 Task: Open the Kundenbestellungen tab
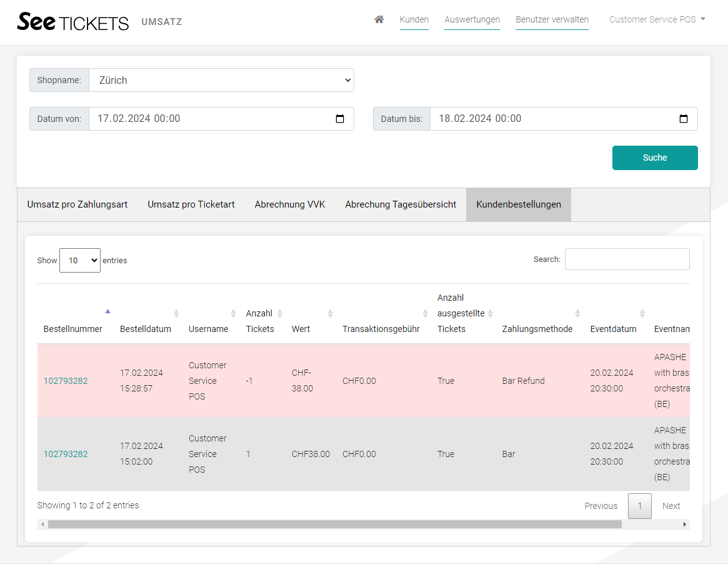(518, 204)
